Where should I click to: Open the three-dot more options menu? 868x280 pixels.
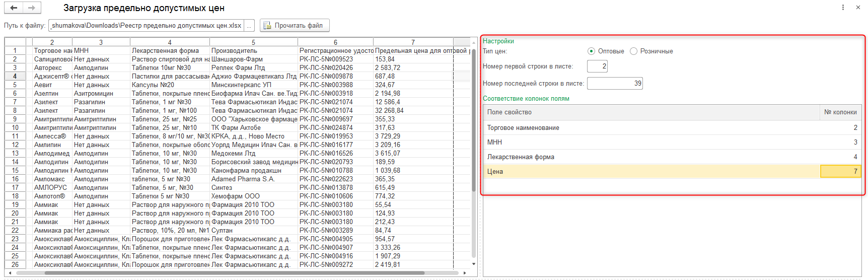click(x=843, y=8)
